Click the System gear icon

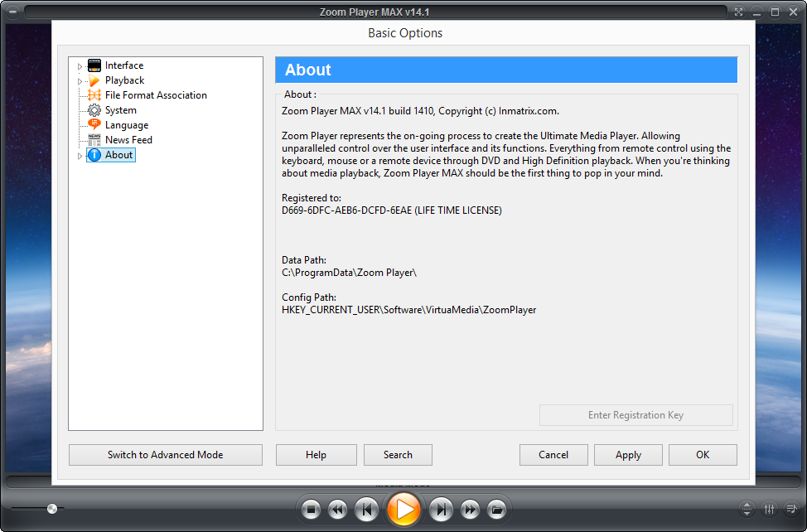point(94,110)
